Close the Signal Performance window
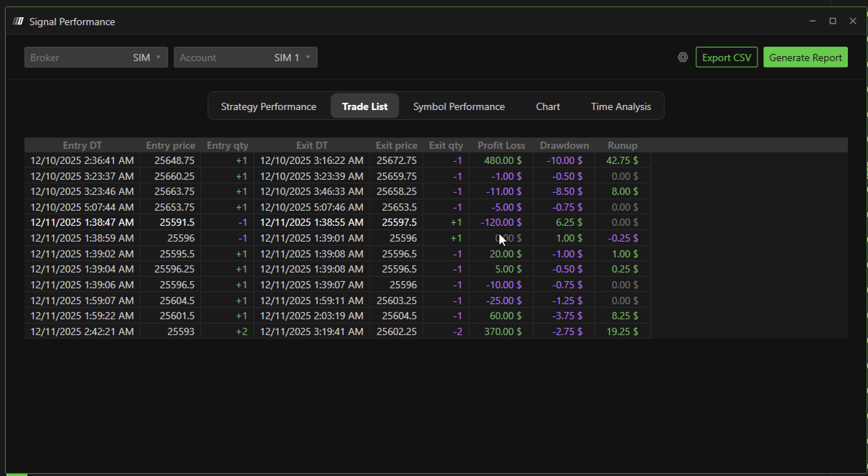This screenshot has height=476, width=868. click(x=853, y=21)
